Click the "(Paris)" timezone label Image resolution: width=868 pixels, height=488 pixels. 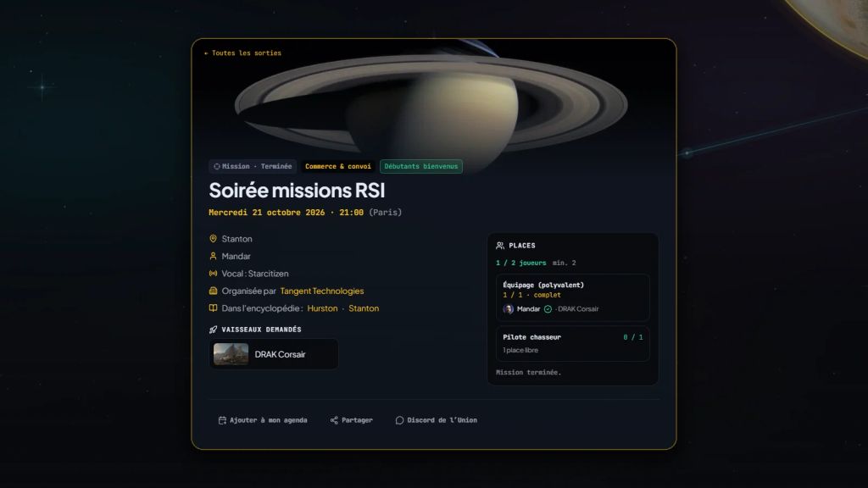[386, 213]
